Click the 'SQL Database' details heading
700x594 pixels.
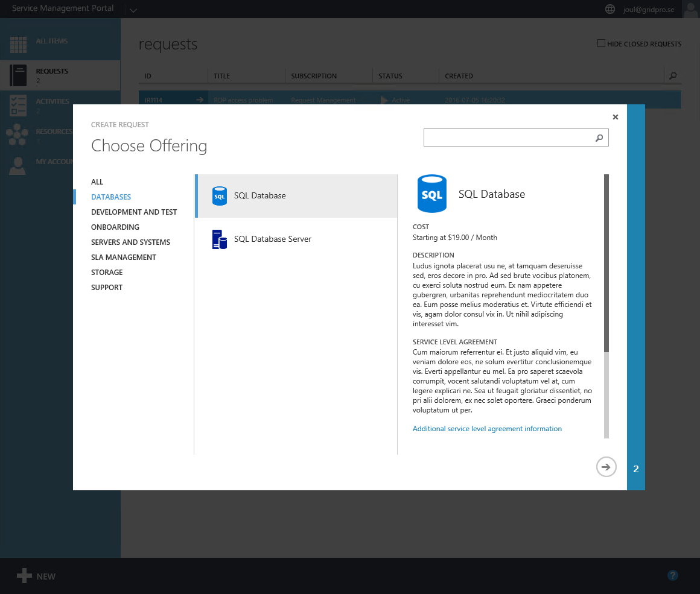point(492,194)
